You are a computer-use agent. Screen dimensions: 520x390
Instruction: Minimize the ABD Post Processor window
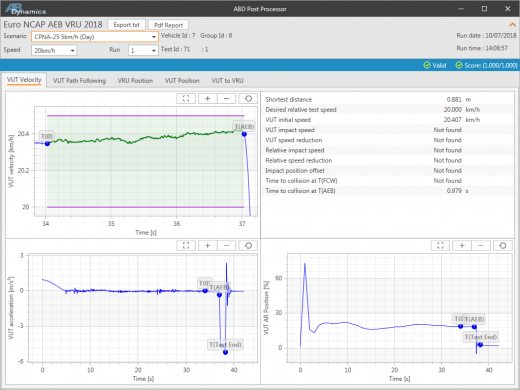coord(461,9)
